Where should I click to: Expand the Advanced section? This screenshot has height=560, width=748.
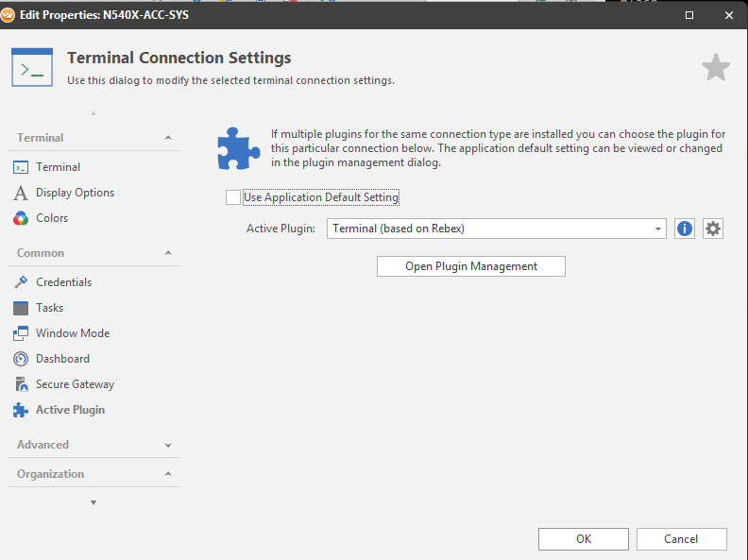point(168,445)
